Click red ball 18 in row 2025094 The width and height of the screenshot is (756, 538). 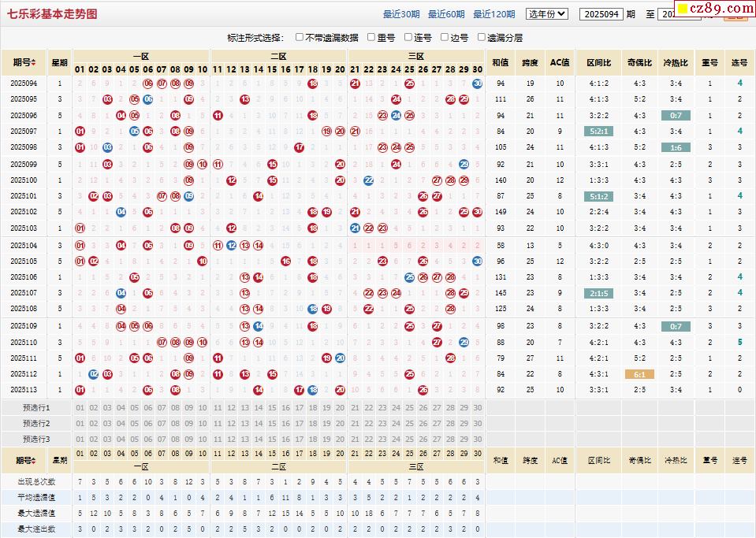tap(313, 83)
